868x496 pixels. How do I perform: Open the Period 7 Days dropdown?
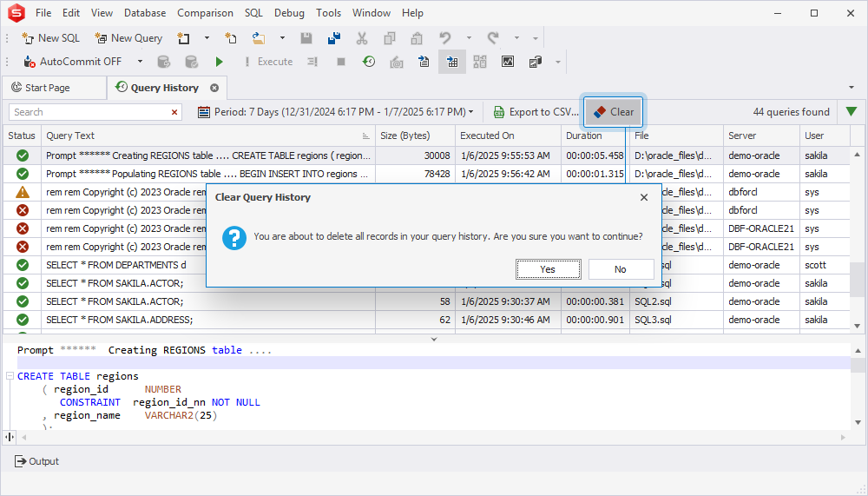336,112
